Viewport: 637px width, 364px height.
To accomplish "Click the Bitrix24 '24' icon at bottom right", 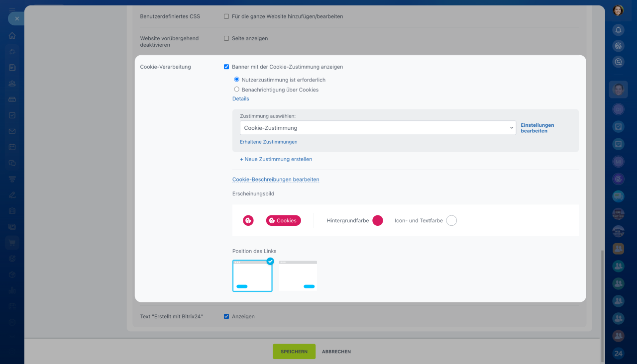I will (x=618, y=354).
